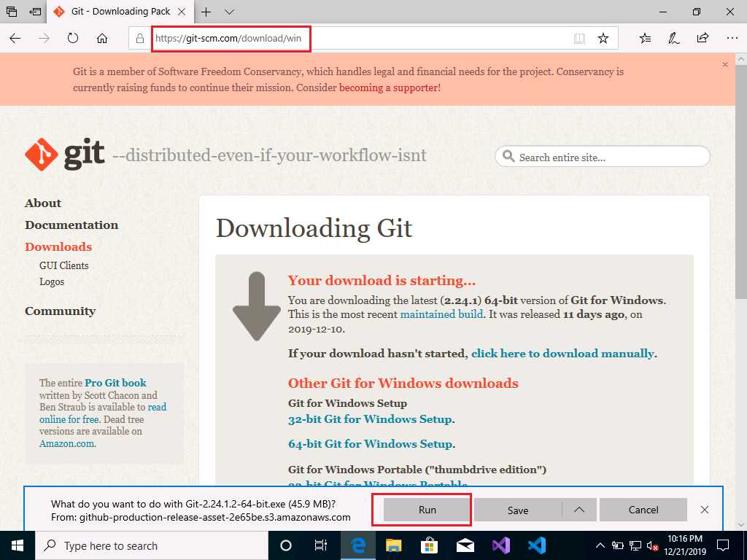
Task: Click here to download manually link
Action: [x=562, y=354]
